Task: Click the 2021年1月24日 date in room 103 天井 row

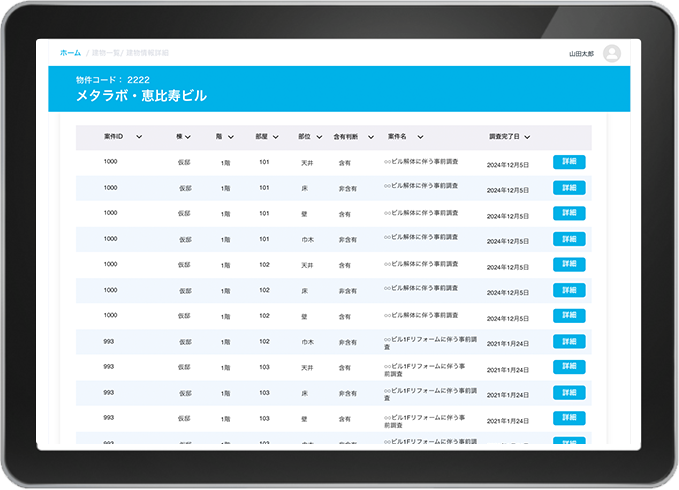Action: click(x=508, y=370)
